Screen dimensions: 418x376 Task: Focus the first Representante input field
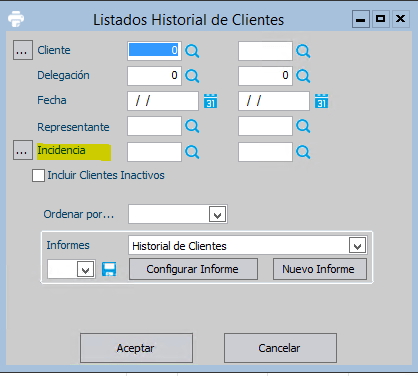coord(154,126)
